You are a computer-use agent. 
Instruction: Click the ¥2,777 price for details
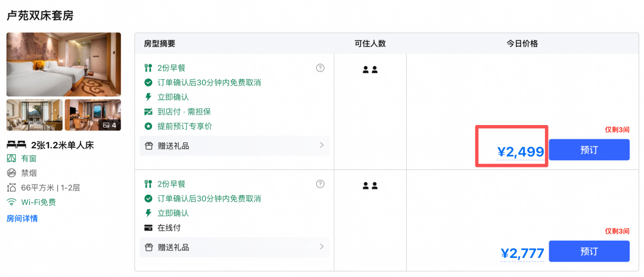tap(522, 254)
